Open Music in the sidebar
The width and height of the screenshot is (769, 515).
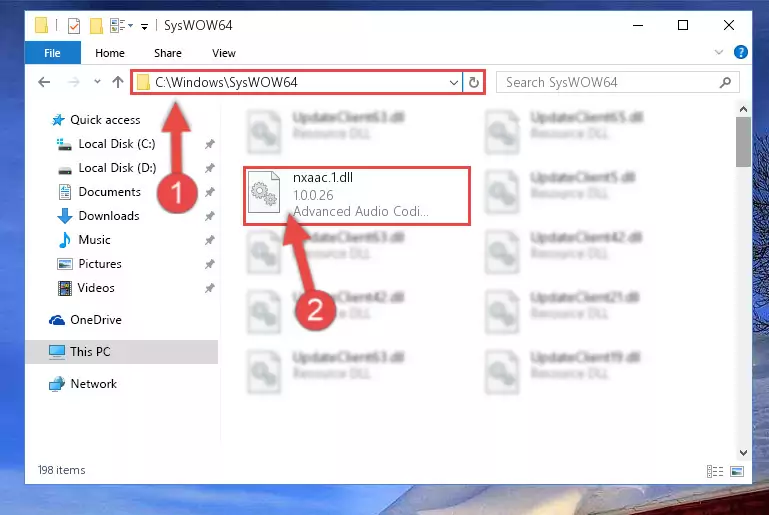pyautogui.click(x=94, y=240)
